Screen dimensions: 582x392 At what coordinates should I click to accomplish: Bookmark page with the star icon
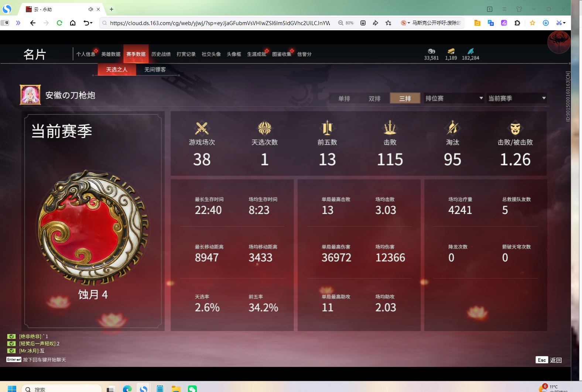click(388, 23)
